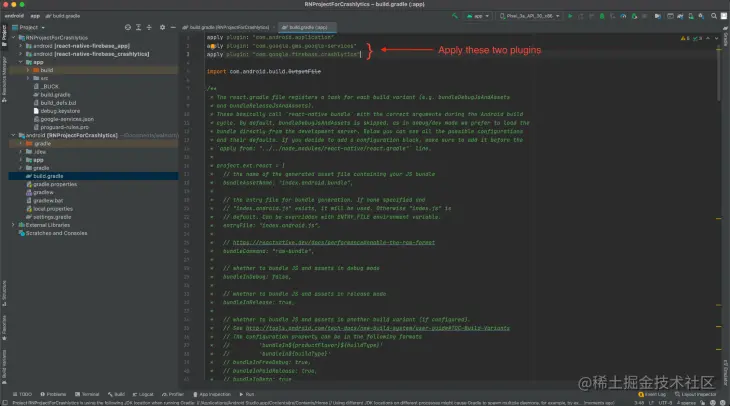
Task: Click the Select Opened File target icon
Action: click(x=128, y=27)
